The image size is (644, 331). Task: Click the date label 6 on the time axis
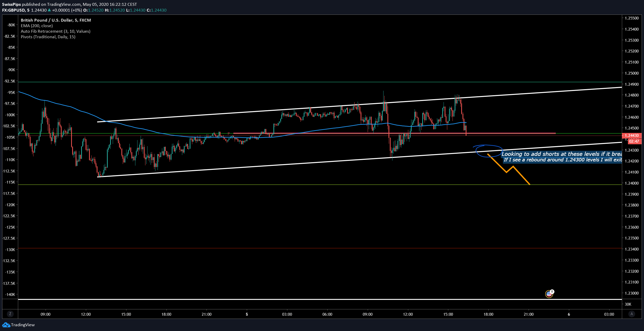[x=569, y=314]
